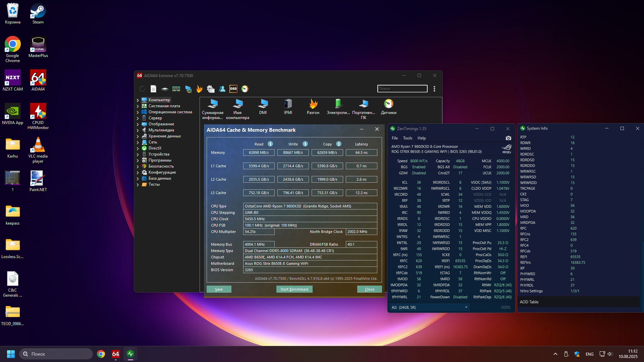Open the Tools menu in ZenTimings
Screen dimensions: 644x362
[408, 138]
